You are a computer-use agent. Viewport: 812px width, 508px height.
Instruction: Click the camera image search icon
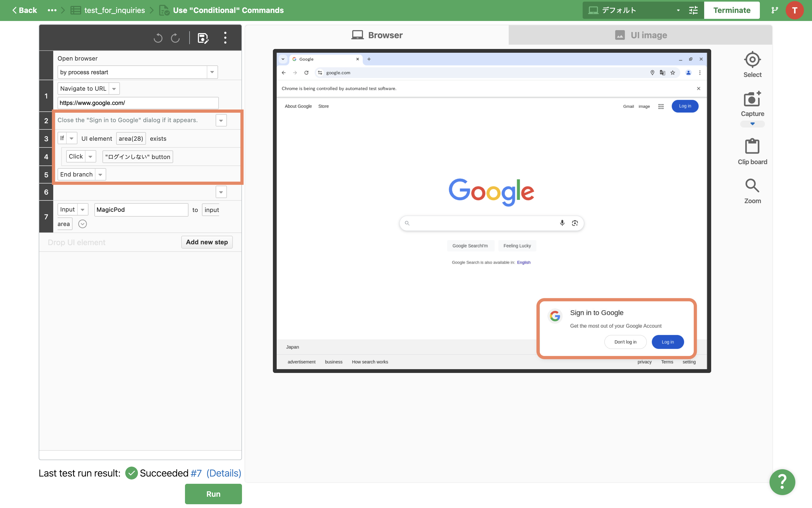575,223
